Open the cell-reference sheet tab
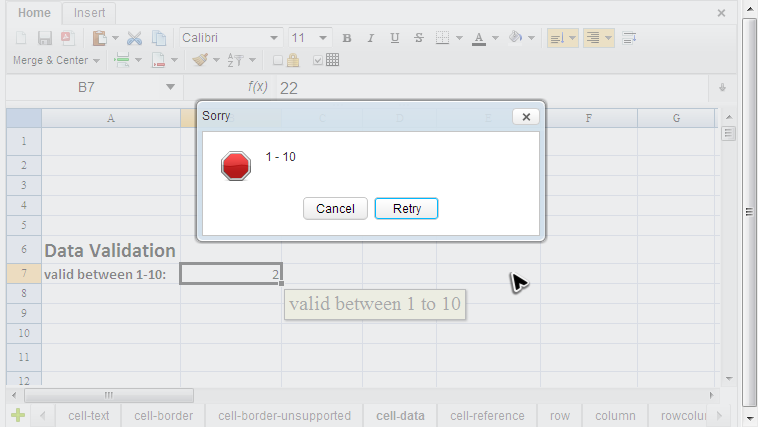Image resolution: width=758 pixels, height=427 pixels. (x=487, y=415)
